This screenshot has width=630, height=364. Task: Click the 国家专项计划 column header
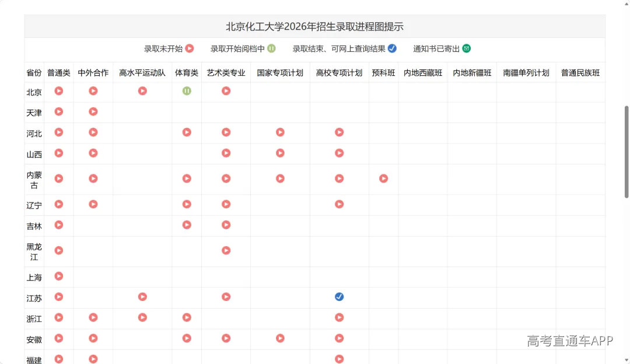pos(280,73)
